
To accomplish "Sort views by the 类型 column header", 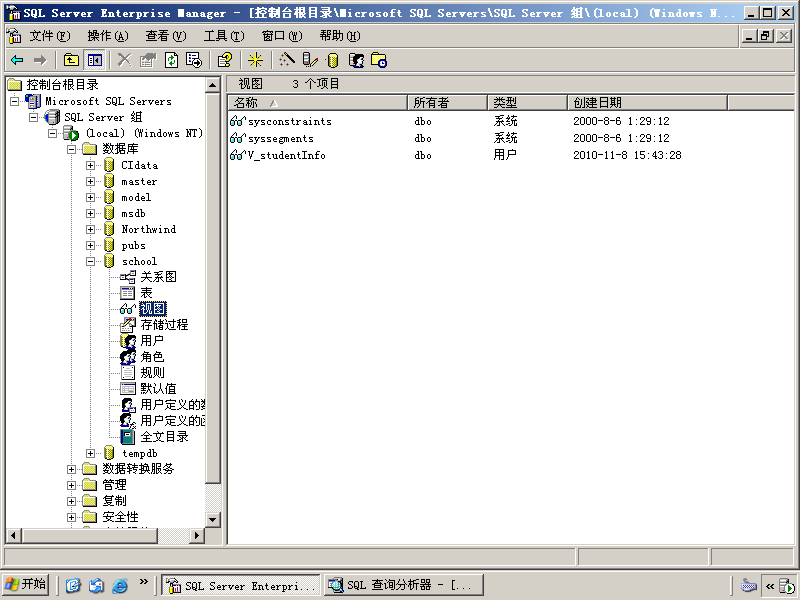I will tap(528, 103).
